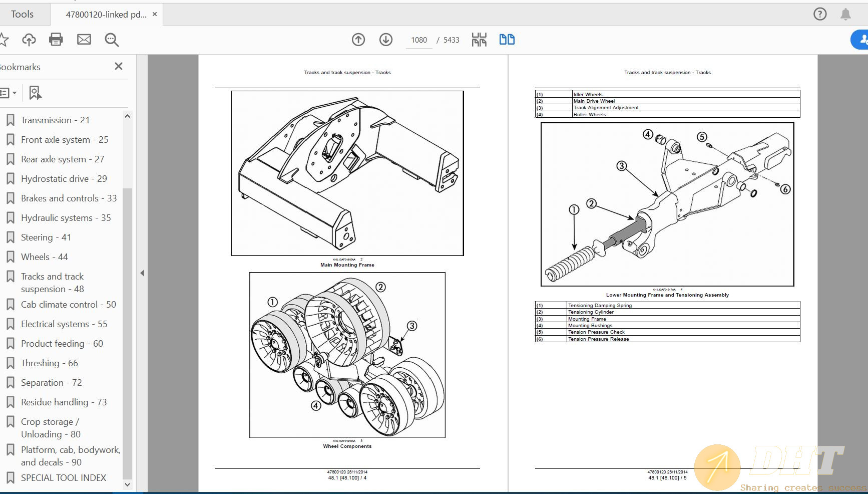Open the Help question mark menu
Screen dimensions: 868x494
pos(820,14)
